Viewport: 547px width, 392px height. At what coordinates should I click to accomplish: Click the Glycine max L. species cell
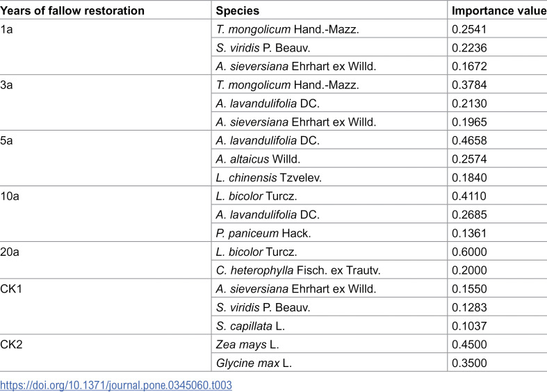[x=329, y=363]
